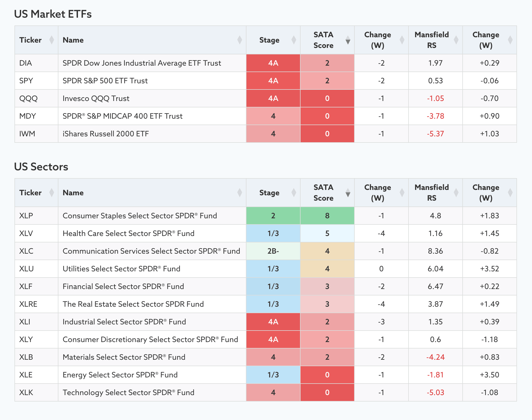Click XLV SATA Score 5 cell
The image size is (532, 420).
pyautogui.click(x=327, y=233)
